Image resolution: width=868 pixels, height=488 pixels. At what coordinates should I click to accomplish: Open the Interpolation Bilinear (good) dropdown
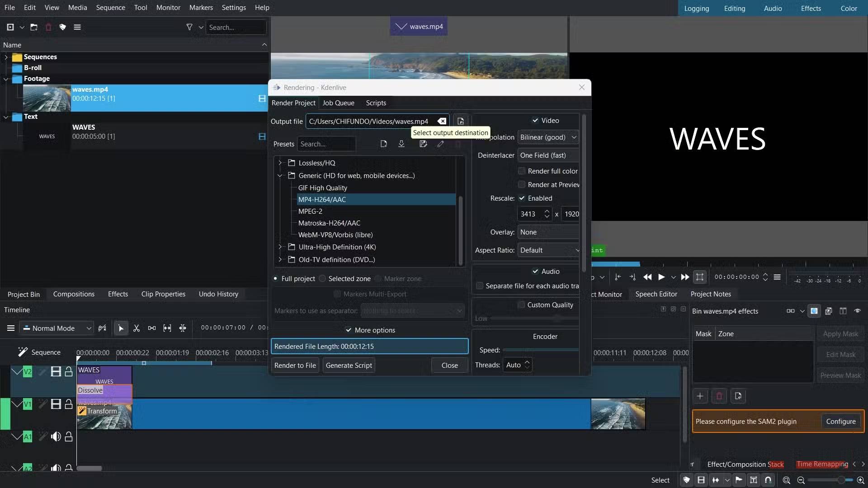click(548, 137)
